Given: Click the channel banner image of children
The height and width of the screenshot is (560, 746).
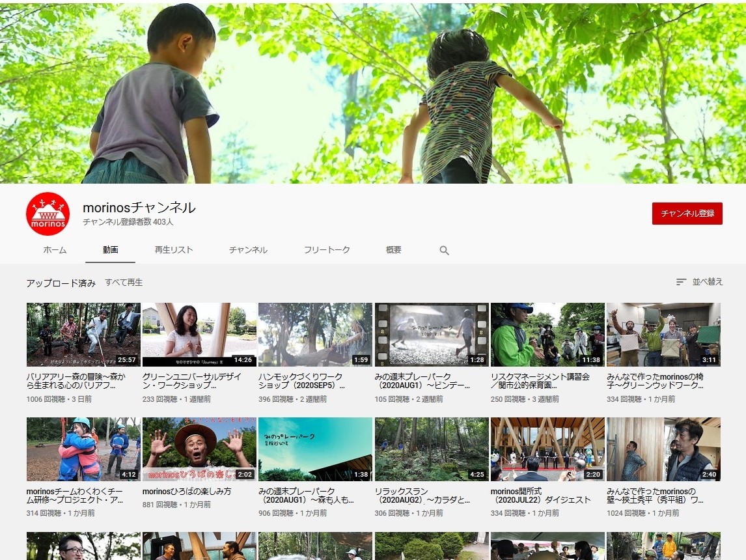Looking at the screenshot, I should tap(373, 92).
